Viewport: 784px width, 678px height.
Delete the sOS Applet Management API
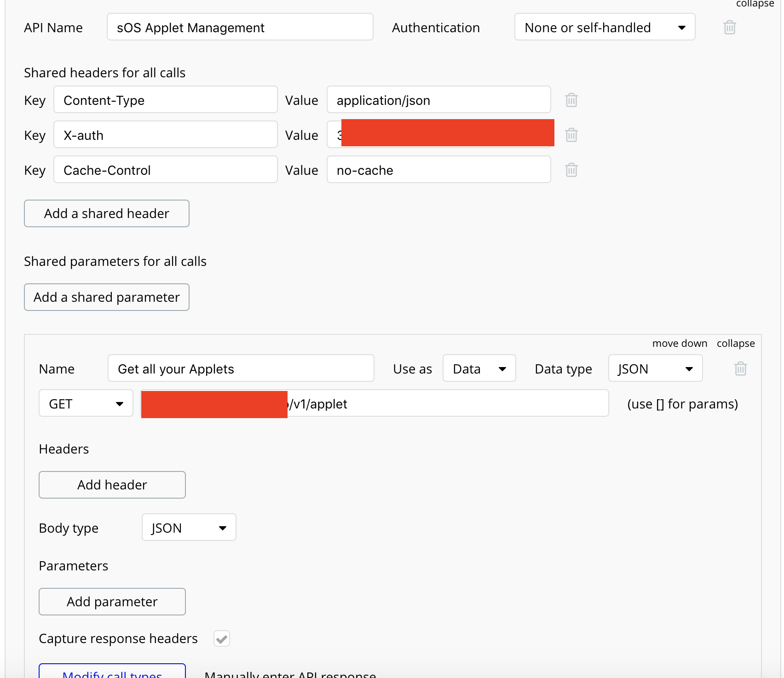tap(729, 28)
